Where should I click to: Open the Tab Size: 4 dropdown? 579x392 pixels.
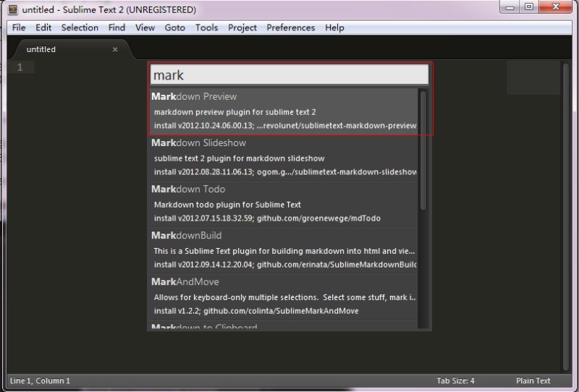click(456, 381)
